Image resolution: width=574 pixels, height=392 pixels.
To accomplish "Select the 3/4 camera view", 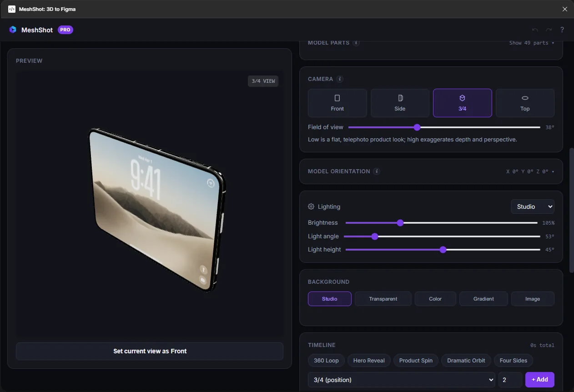I will 463,103.
